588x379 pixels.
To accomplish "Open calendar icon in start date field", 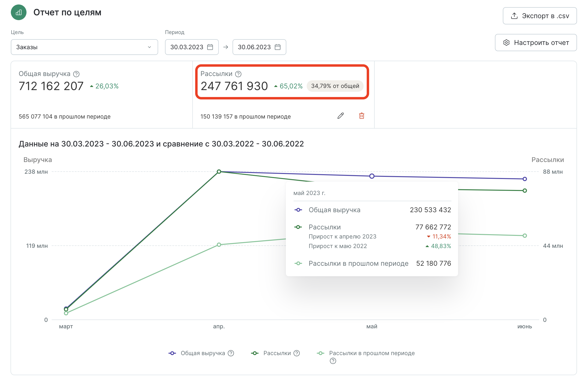I will (210, 47).
